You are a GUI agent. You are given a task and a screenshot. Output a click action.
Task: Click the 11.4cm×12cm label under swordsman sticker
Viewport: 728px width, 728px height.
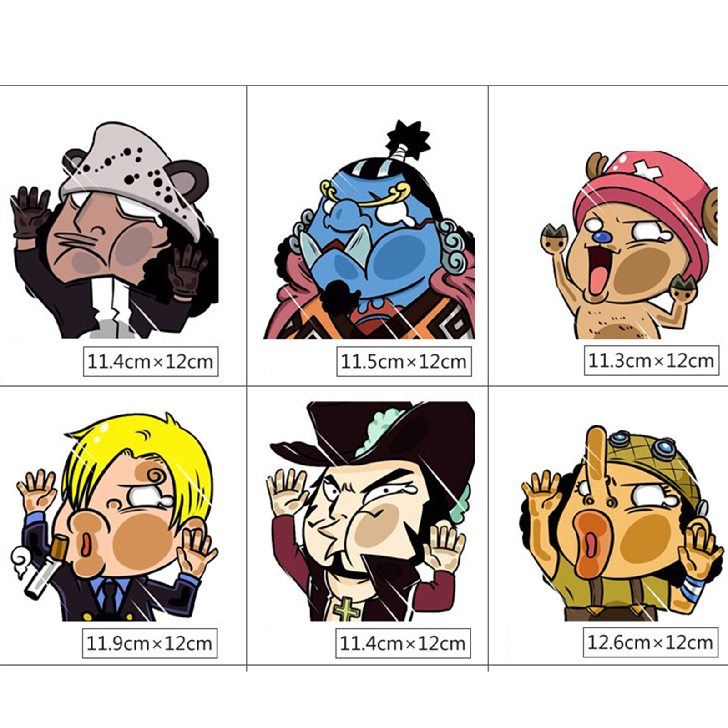click(x=403, y=643)
